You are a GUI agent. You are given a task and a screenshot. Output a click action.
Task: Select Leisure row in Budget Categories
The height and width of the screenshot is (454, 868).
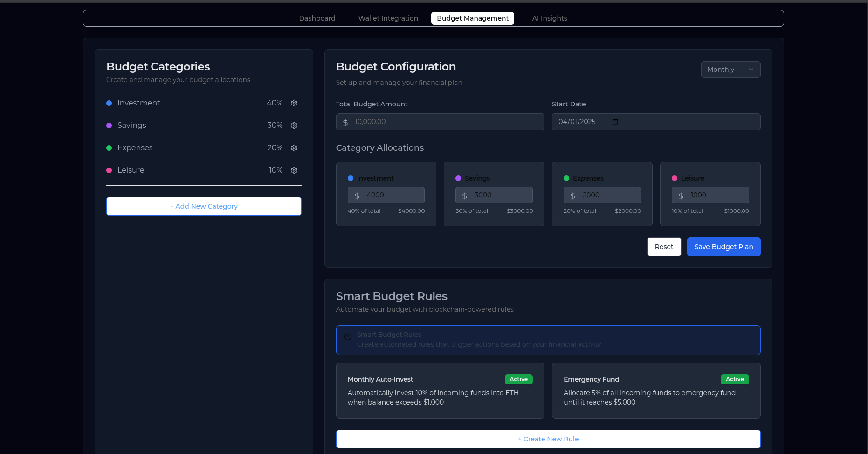coord(204,170)
